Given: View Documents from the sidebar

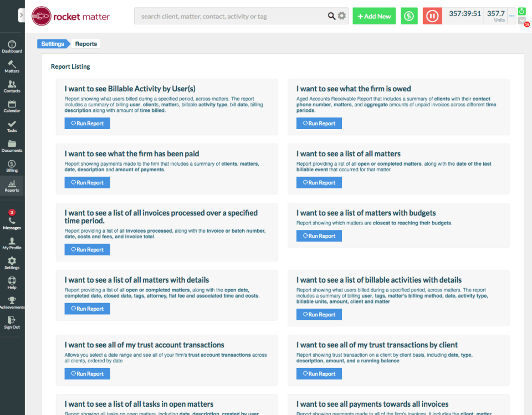Looking at the screenshot, I should [x=12, y=146].
